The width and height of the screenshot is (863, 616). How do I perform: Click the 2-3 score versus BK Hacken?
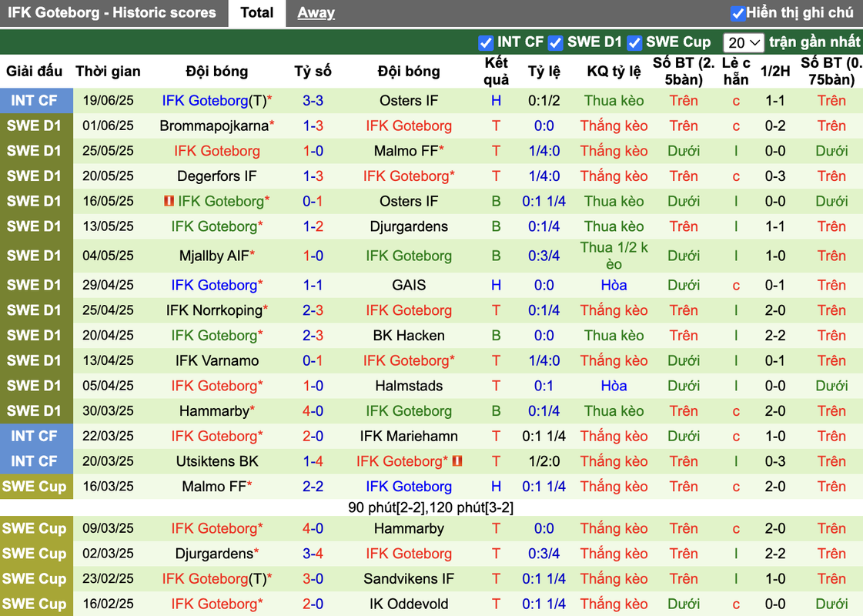pyautogui.click(x=313, y=336)
